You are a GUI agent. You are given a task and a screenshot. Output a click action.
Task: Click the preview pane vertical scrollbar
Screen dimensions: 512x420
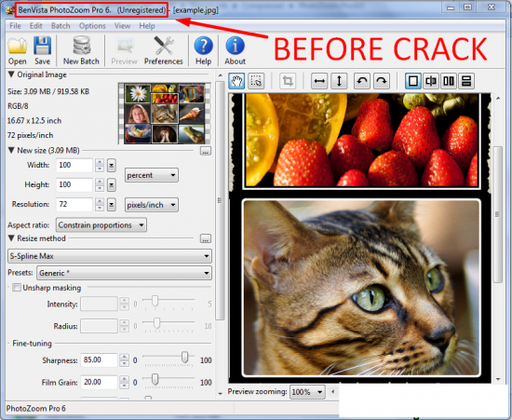click(498, 214)
